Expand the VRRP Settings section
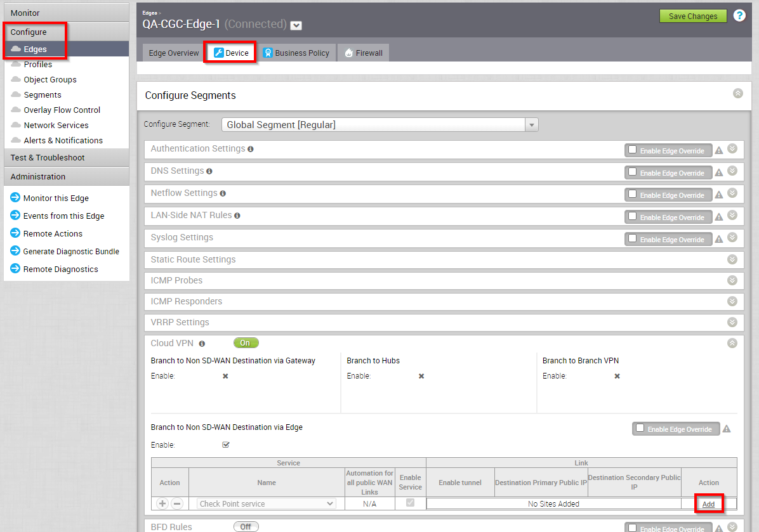Image resolution: width=759 pixels, height=532 pixels. [x=732, y=322]
